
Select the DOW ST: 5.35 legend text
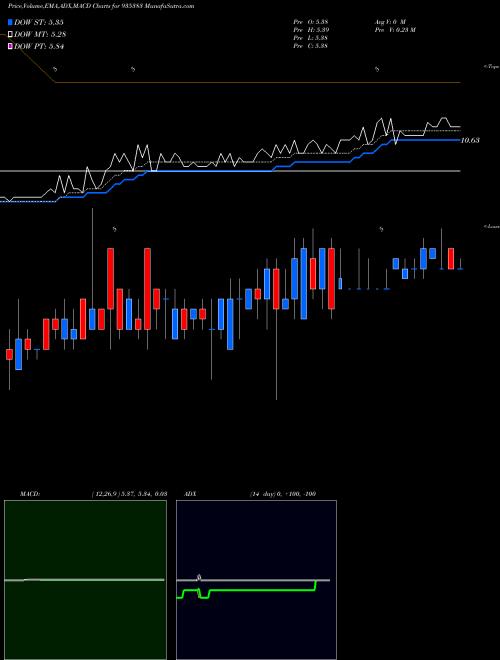point(39,22)
